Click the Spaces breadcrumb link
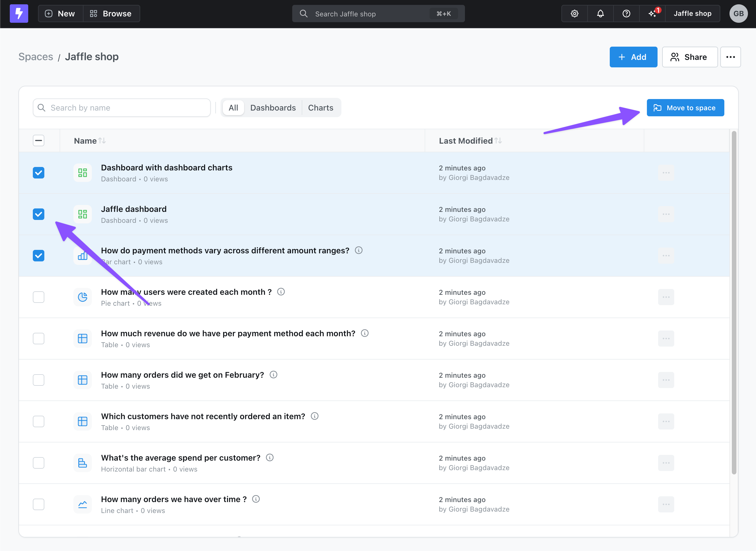Screen dimensions: 756x551 pos(36,57)
